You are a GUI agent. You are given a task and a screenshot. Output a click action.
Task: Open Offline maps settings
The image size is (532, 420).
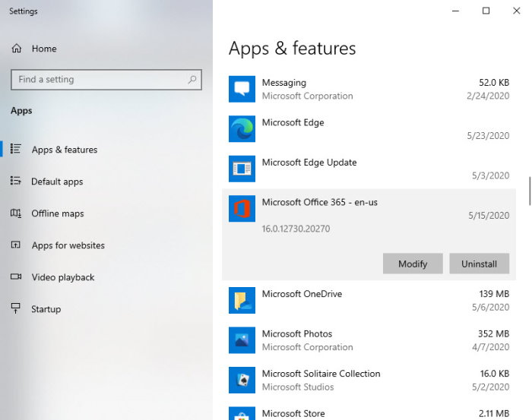point(58,213)
